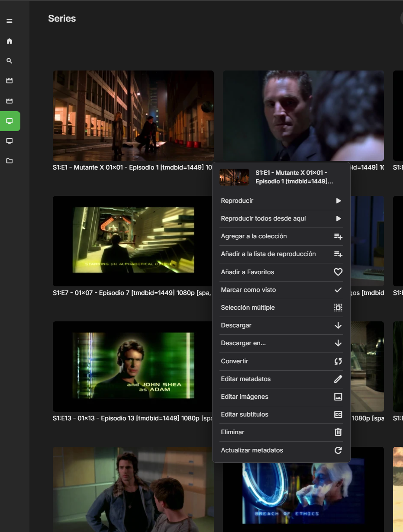
Task: Open search from sidebar magnifier icon
Action: 10,61
